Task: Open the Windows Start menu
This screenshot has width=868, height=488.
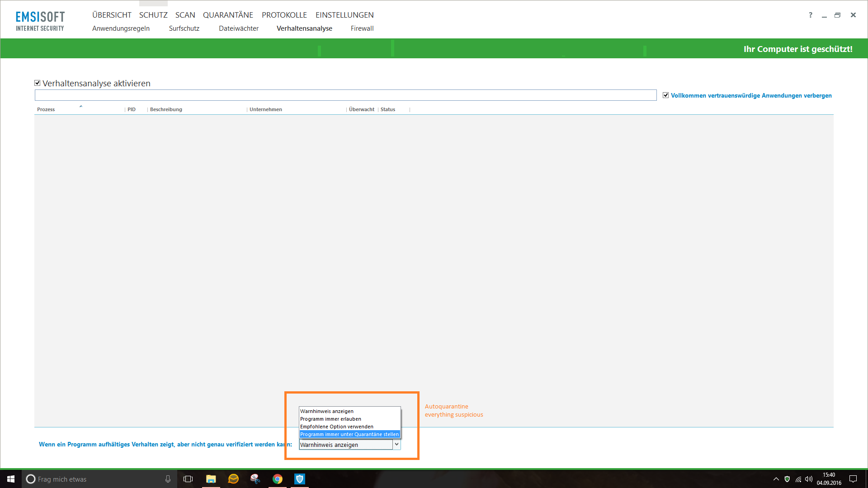Action: tap(11, 479)
